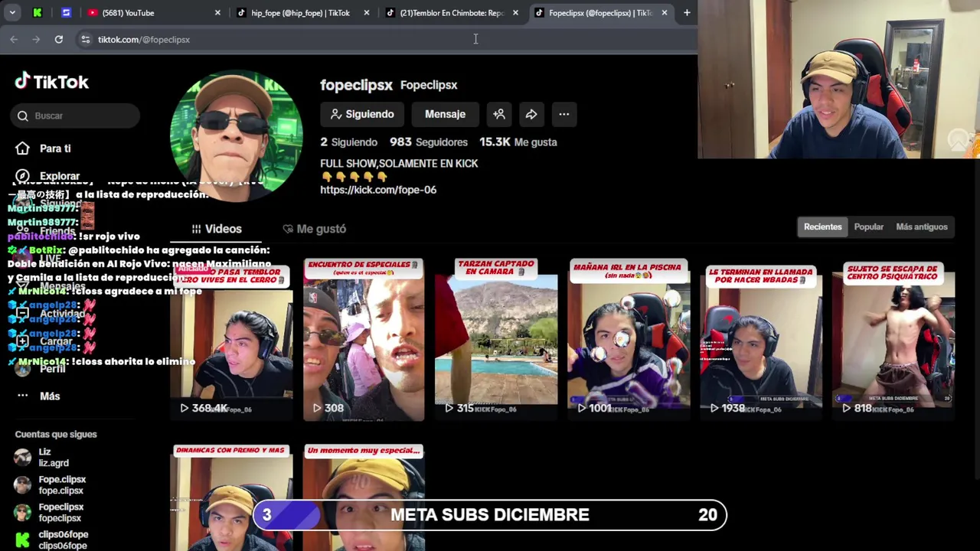
Task: Open the Dinamicas con premio video
Action: (x=231, y=497)
